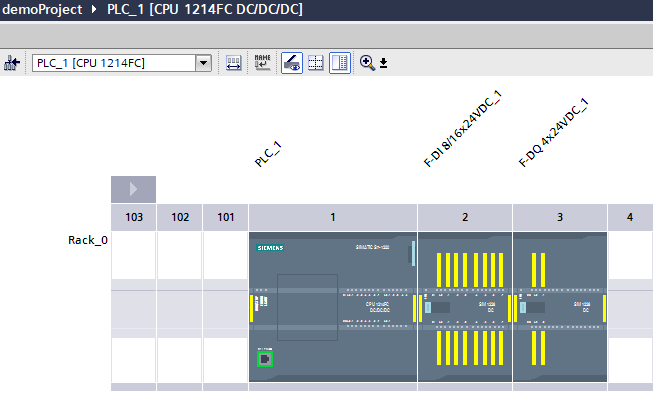653x406 pixels.
Task: Click the zoom magnifier icon
Action: tap(367, 63)
